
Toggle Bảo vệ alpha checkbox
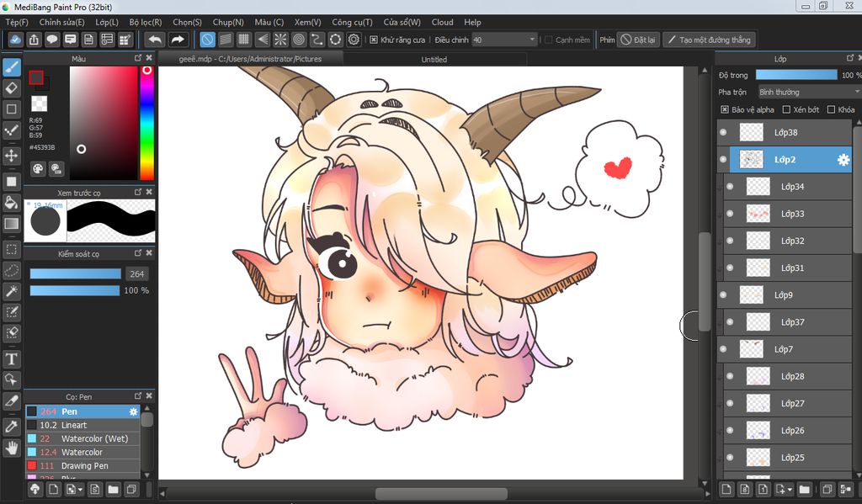click(x=725, y=109)
